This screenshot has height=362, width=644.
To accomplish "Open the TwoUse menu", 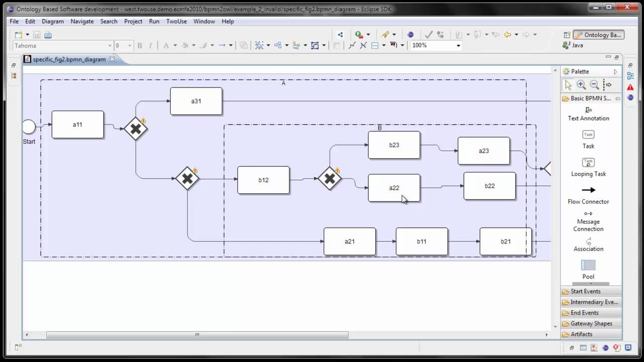I will tap(177, 21).
